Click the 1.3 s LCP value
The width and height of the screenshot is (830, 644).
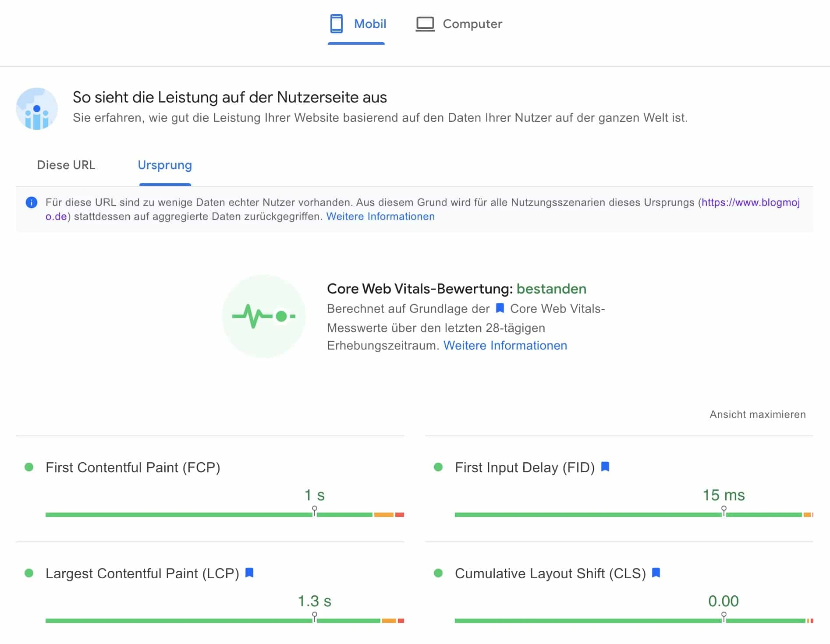tap(315, 601)
